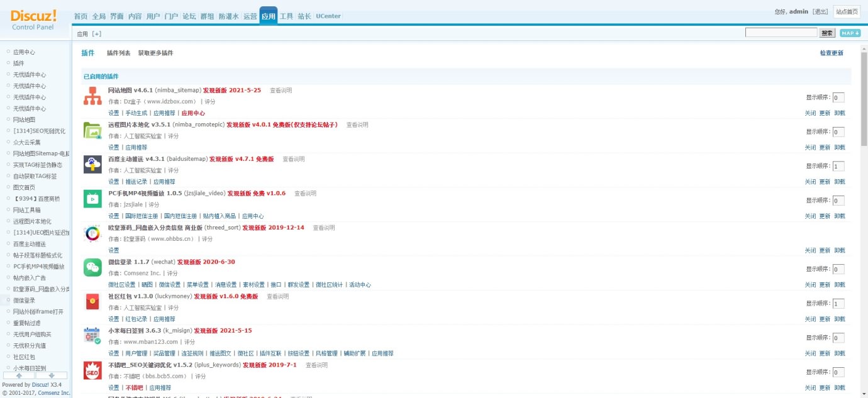868x398 pixels.
Task: Click the 社区红包 plugin red packet icon
Action: tap(92, 302)
